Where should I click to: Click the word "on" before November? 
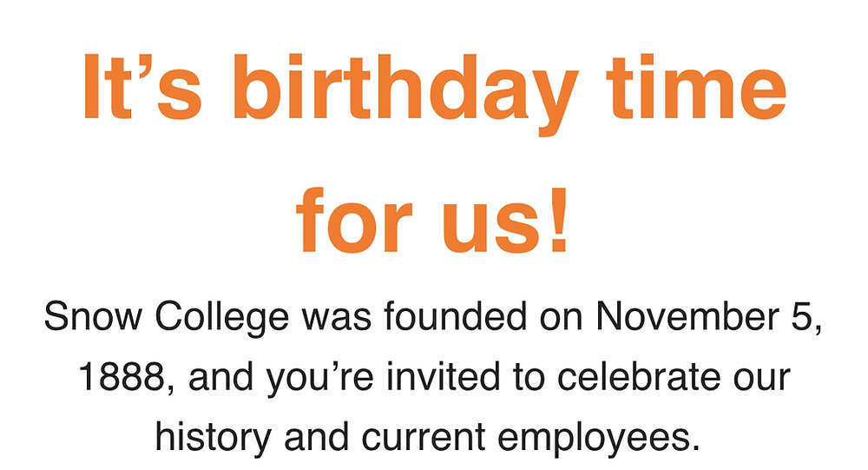point(562,321)
